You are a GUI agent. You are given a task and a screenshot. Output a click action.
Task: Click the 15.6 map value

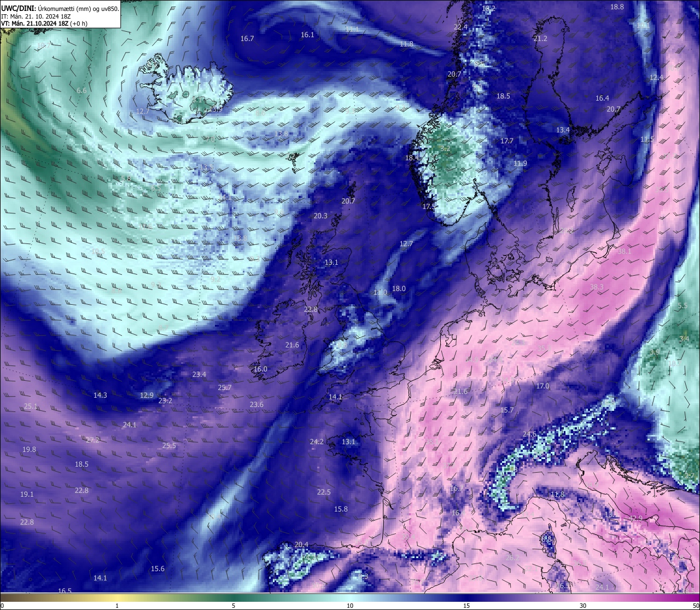click(157, 568)
